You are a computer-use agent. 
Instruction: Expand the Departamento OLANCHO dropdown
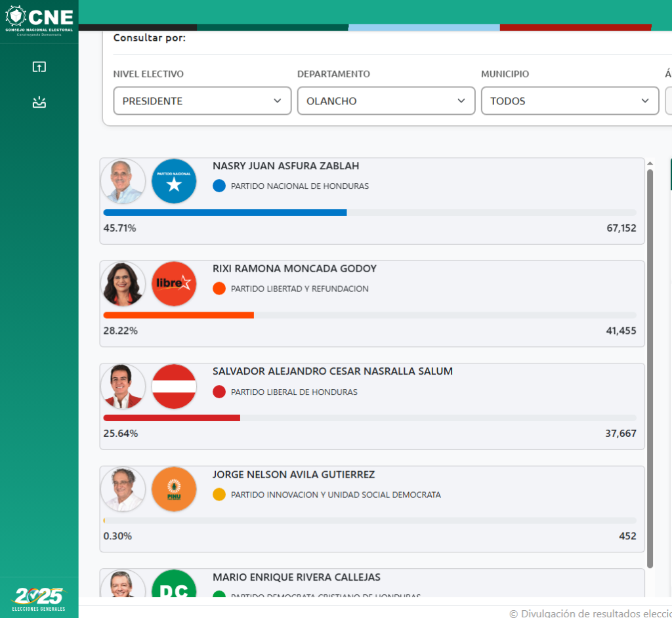pyautogui.click(x=386, y=101)
